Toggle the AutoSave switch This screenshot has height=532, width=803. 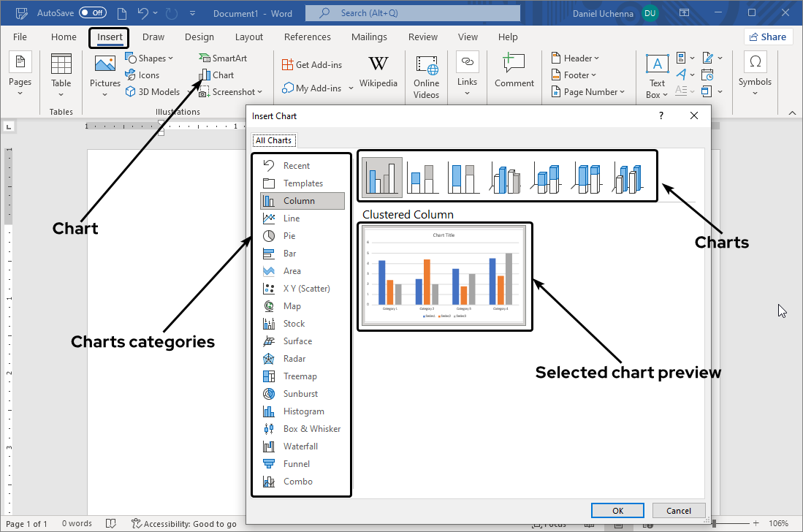coord(92,13)
